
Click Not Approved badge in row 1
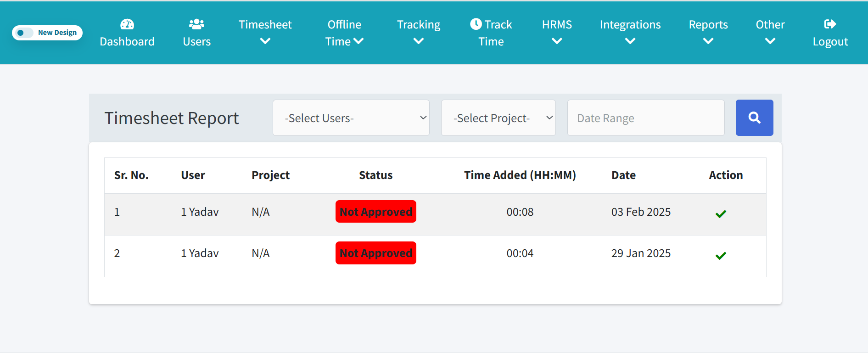coord(376,212)
